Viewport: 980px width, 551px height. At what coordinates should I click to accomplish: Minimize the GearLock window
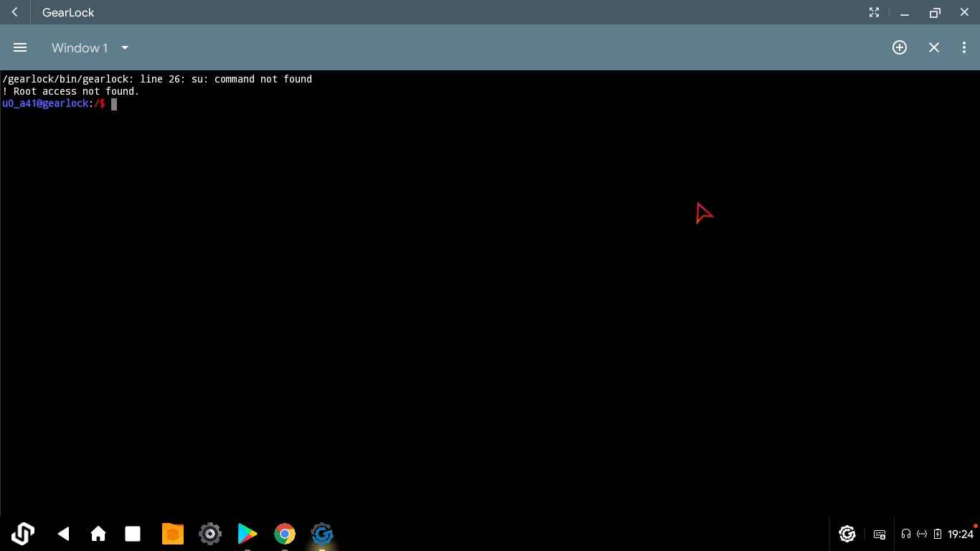[905, 12]
